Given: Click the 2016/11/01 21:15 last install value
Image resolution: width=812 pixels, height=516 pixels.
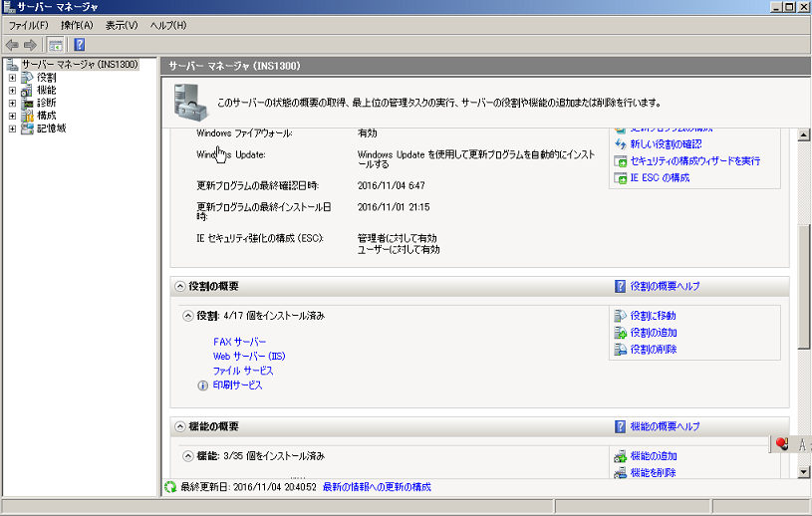Looking at the screenshot, I should coord(394,207).
